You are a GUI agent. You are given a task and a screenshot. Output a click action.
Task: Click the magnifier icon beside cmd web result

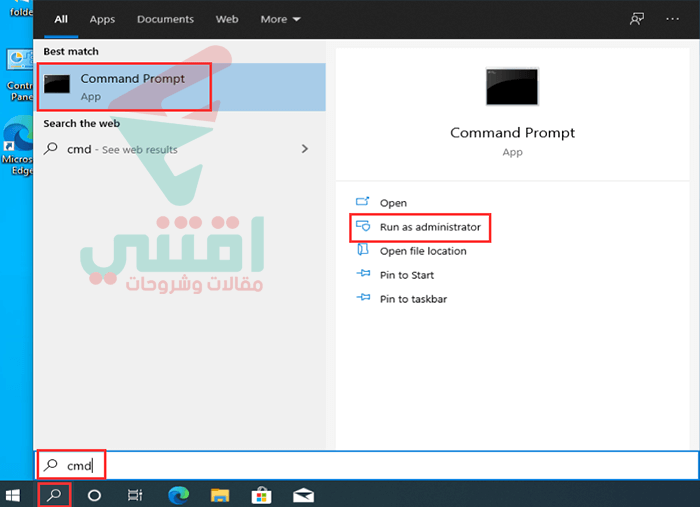pyautogui.click(x=51, y=148)
